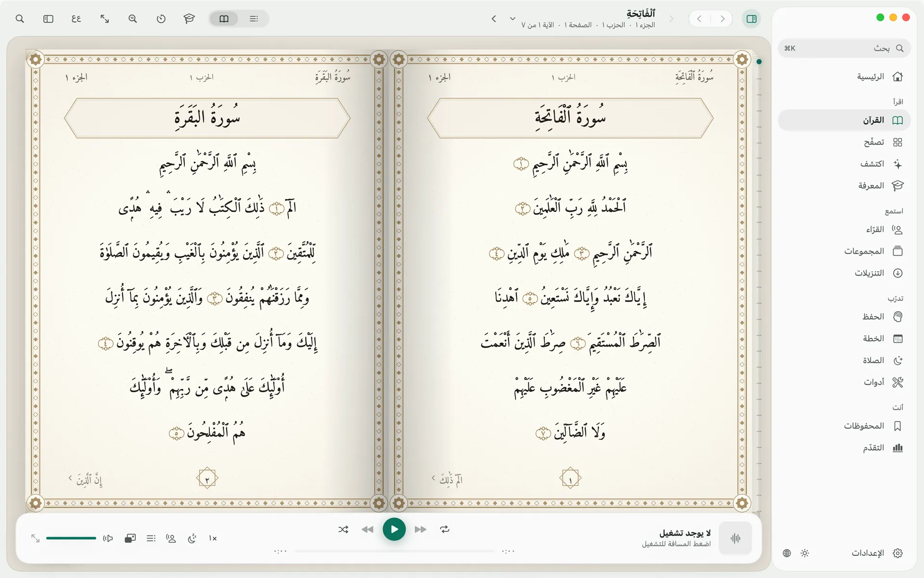Go back with the chevron left of the surah dropdown
Screen dimensions: 924x578
coord(494,19)
